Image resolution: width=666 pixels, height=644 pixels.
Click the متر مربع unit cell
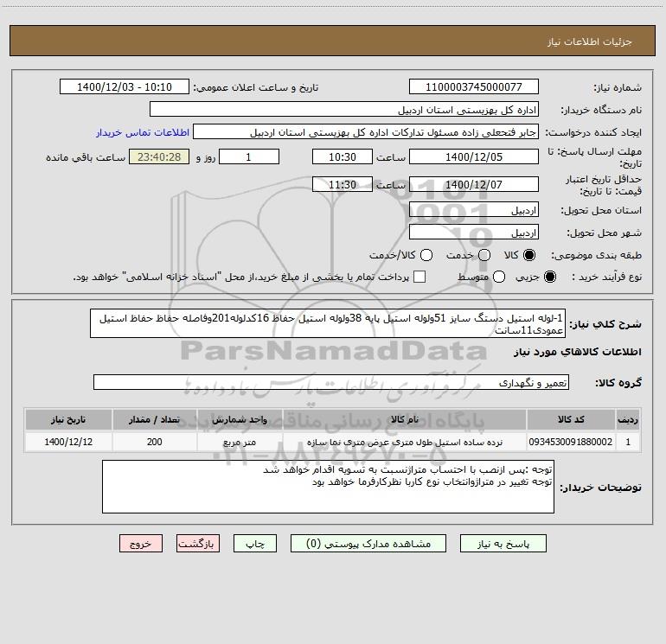point(240,442)
